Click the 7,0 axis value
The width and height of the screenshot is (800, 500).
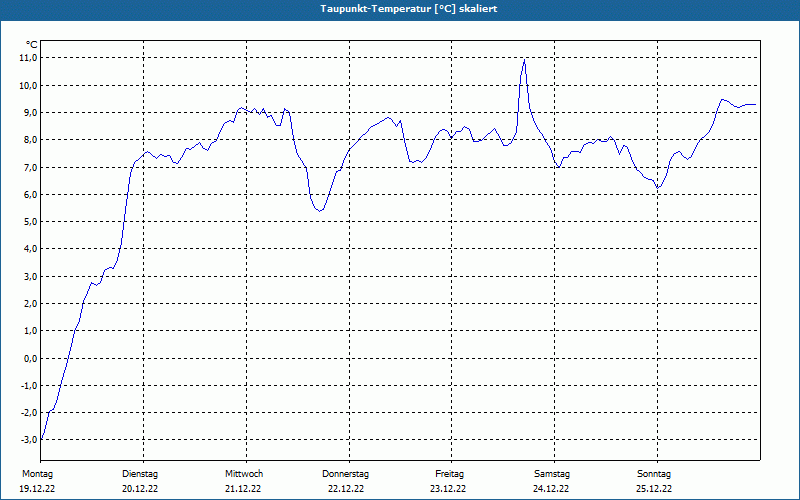(x=30, y=167)
